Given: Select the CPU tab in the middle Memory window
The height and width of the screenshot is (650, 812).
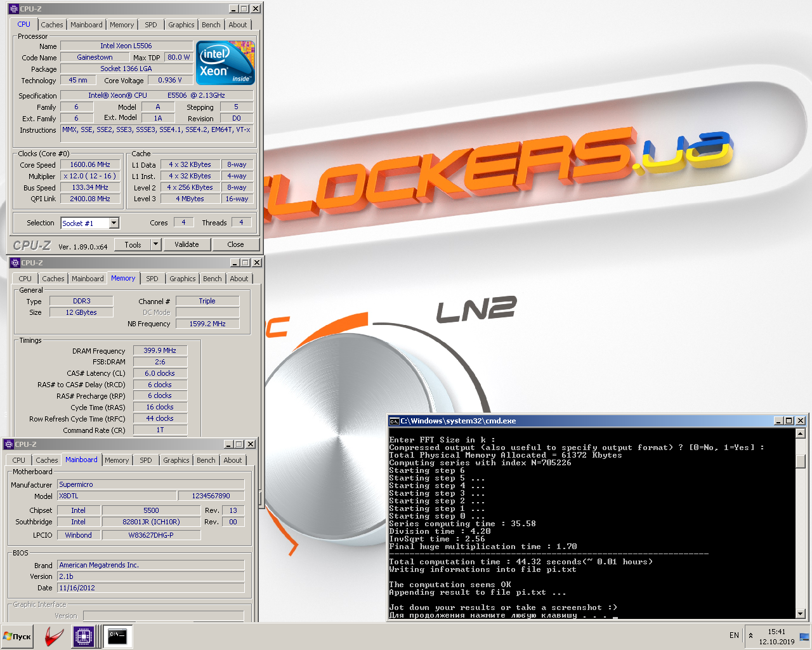Looking at the screenshot, I should click(x=25, y=279).
